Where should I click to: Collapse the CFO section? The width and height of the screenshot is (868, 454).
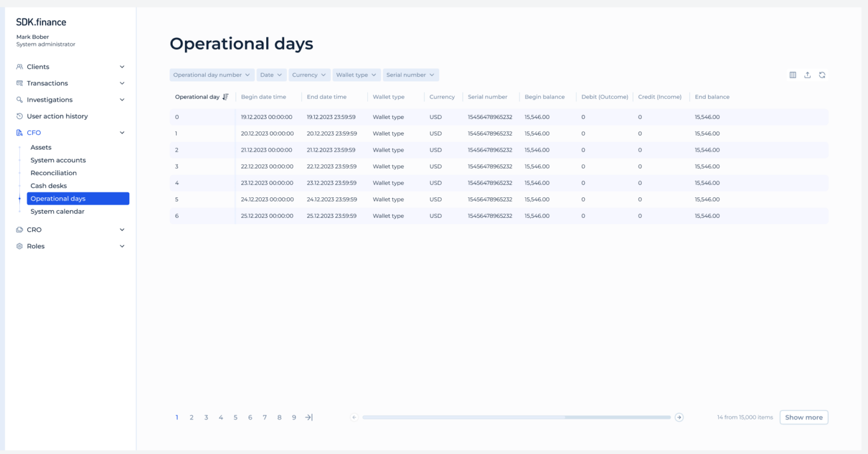[121, 132]
